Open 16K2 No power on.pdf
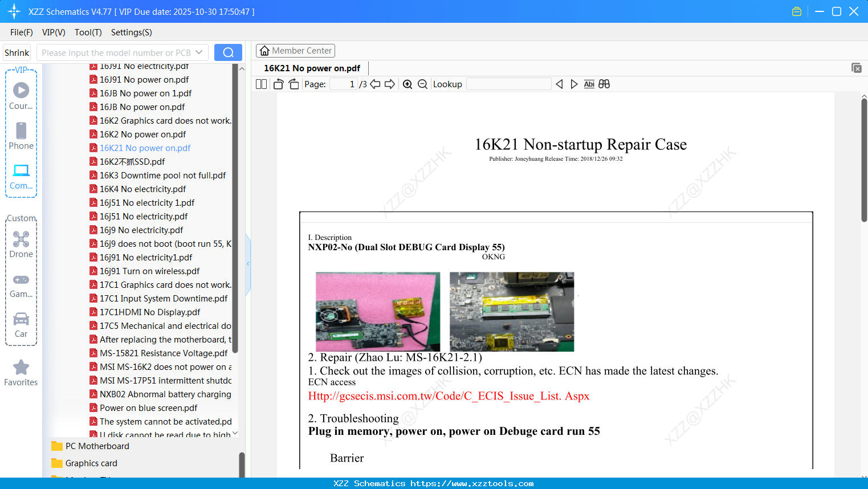Image resolution: width=868 pixels, height=489 pixels. click(138, 135)
